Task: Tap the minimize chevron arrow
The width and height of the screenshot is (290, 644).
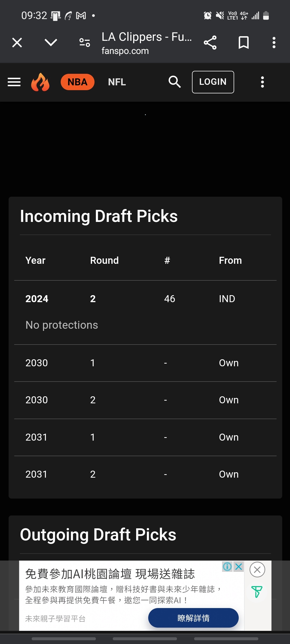Action: click(51, 42)
